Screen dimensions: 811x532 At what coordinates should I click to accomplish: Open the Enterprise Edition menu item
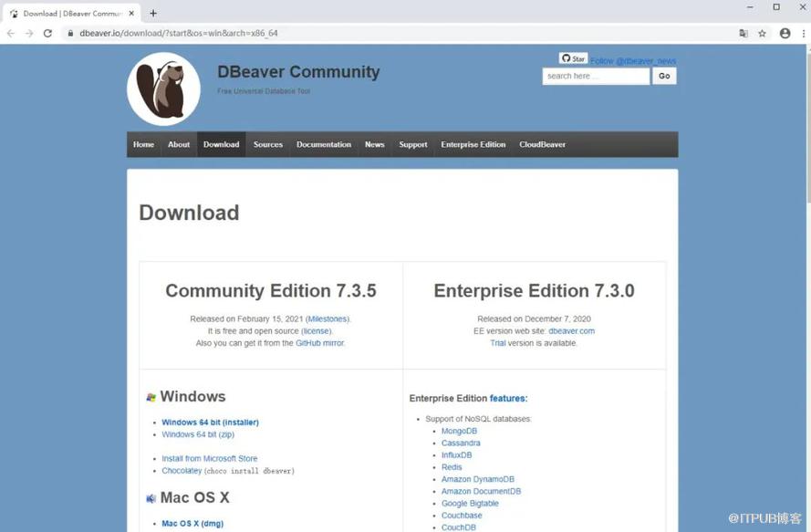(473, 144)
